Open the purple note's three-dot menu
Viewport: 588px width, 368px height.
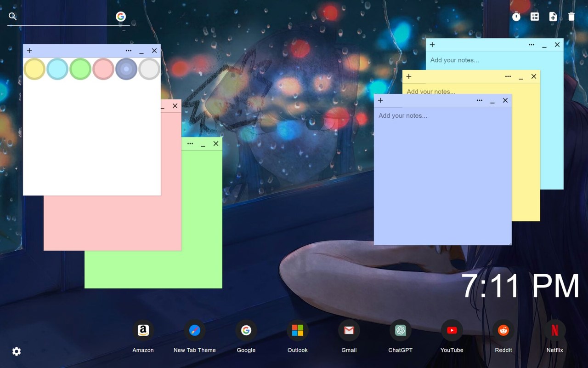[x=480, y=100]
